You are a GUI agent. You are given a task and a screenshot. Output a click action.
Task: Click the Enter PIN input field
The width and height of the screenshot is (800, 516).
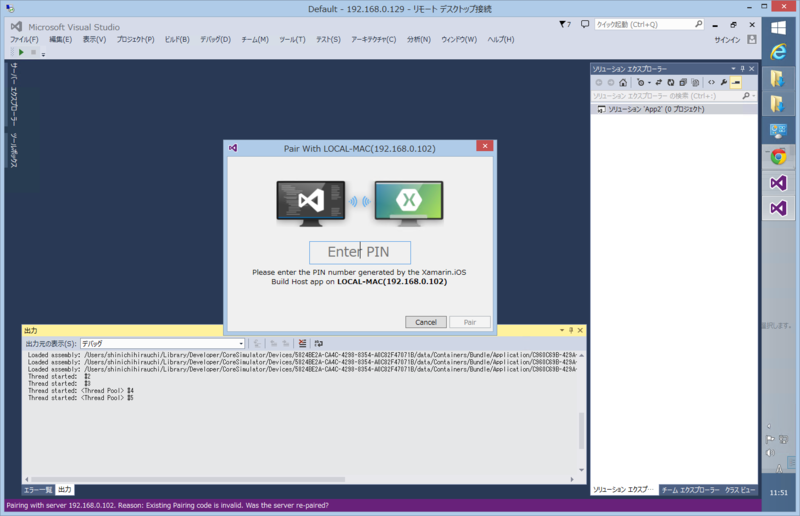360,252
